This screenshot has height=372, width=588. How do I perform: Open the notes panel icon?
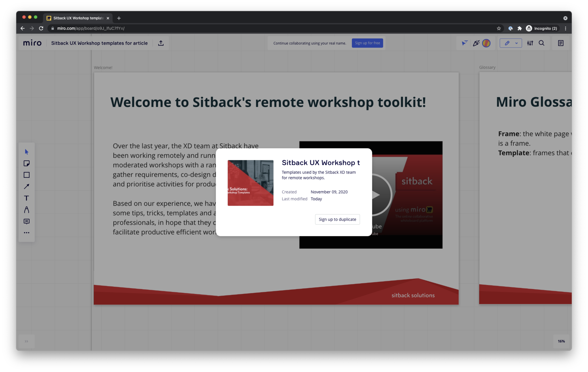tap(561, 43)
